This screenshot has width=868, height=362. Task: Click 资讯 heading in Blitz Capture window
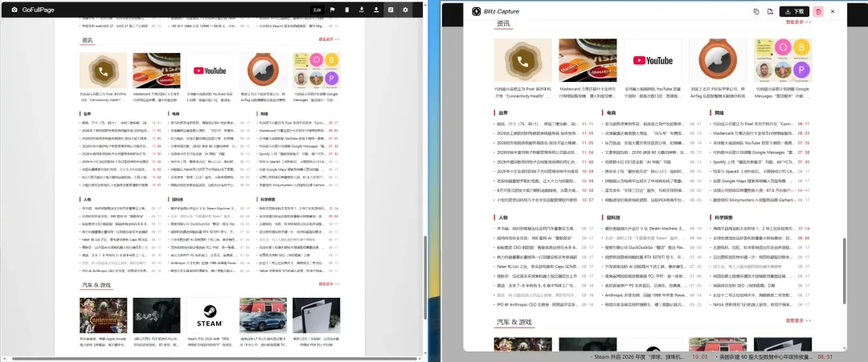point(503,23)
